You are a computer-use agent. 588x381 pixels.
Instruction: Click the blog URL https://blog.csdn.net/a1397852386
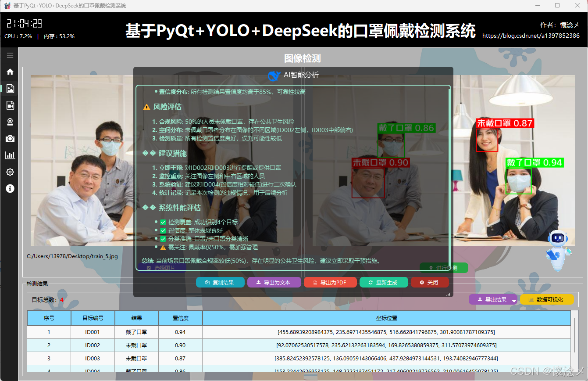[x=531, y=36]
